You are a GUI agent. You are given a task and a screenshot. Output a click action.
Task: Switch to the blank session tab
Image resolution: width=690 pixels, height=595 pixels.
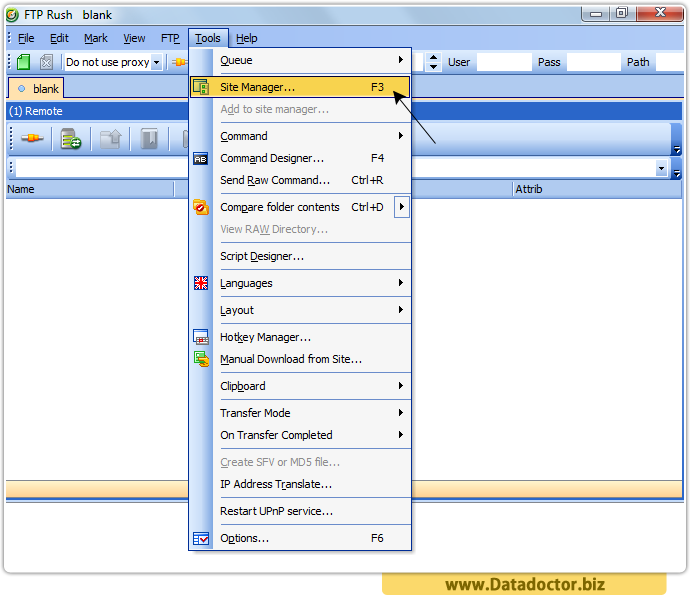tap(37, 88)
